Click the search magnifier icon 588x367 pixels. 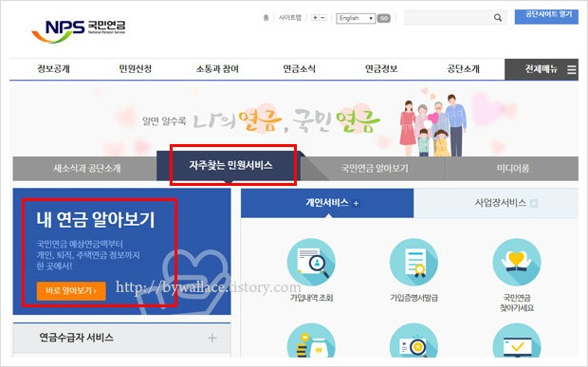(x=498, y=18)
